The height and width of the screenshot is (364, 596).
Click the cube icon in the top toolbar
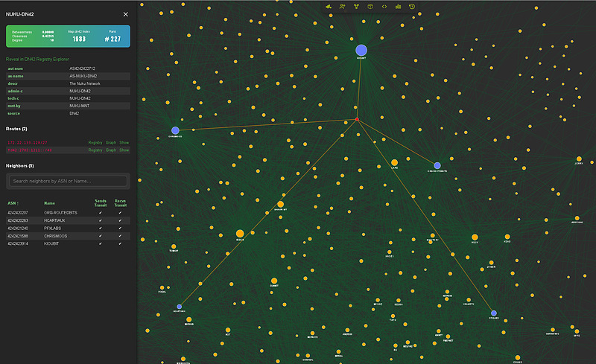pos(370,7)
